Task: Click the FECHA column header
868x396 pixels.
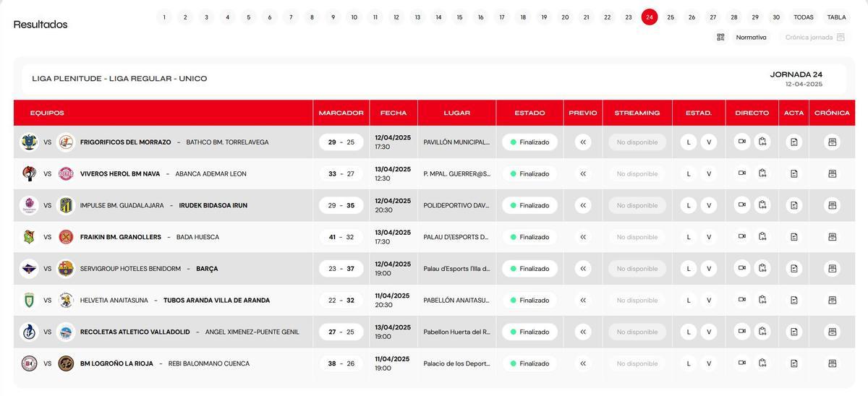Action: pyautogui.click(x=393, y=113)
